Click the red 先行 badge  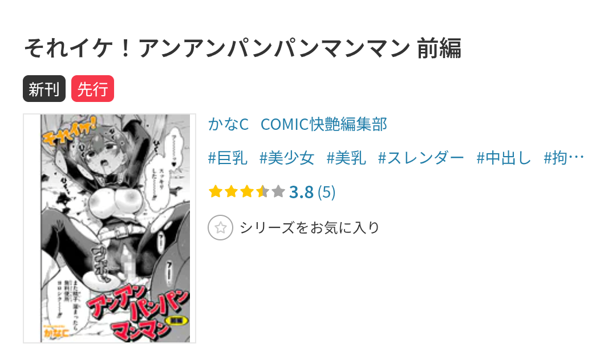pyautogui.click(x=93, y=89)
